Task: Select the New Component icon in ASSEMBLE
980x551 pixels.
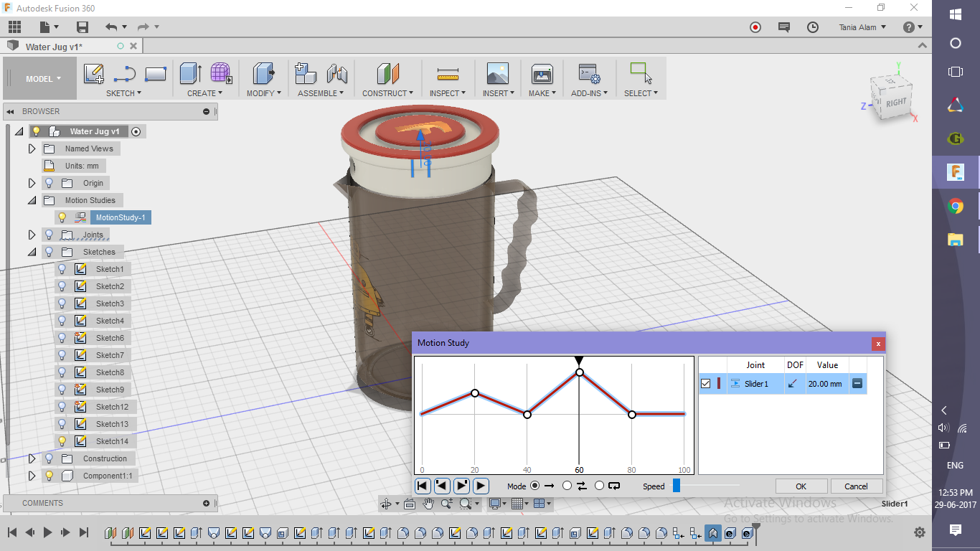Action: [x=306, y=73]
